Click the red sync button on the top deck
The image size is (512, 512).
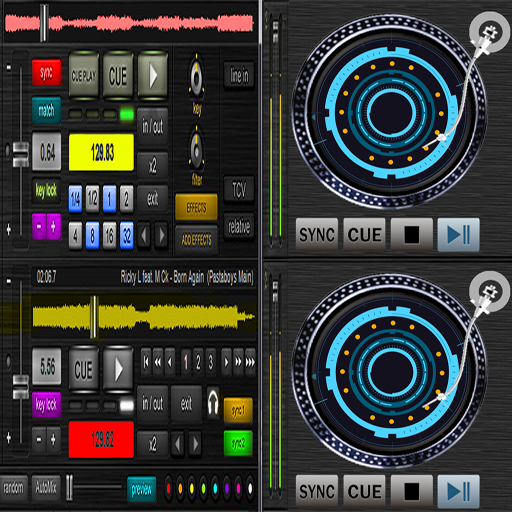47,72
